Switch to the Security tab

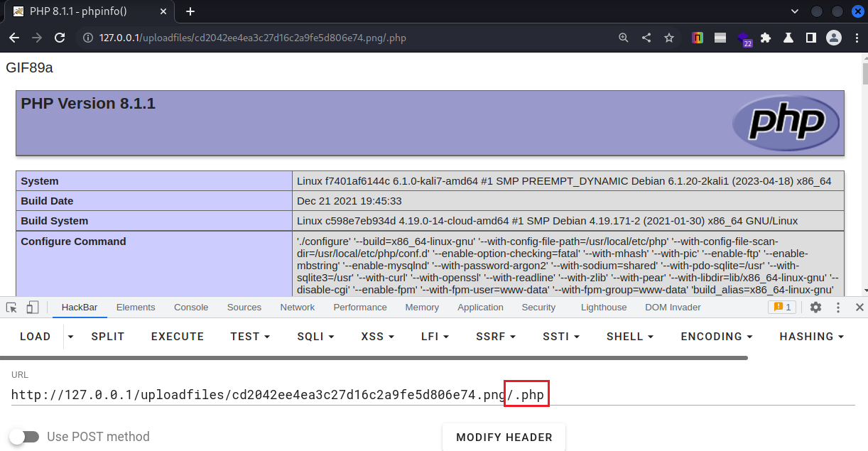(538, 308)
